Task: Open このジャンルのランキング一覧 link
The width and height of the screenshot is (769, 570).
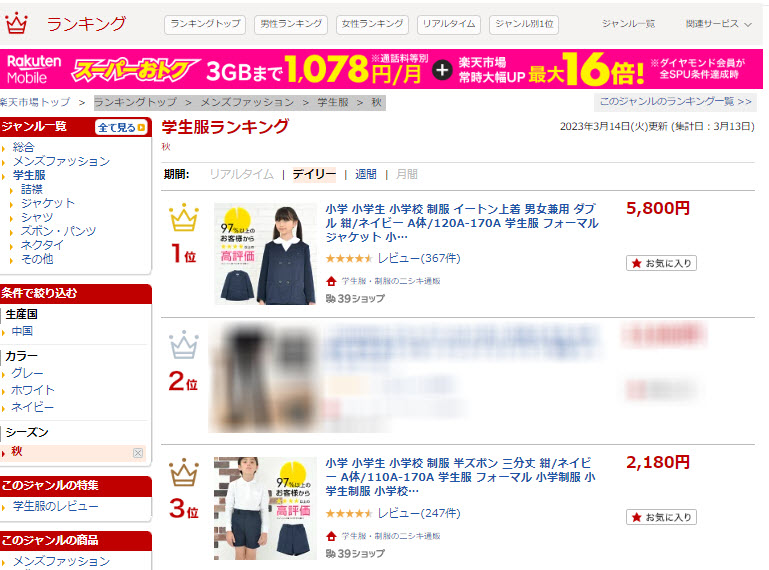Action: click(675, 102)
